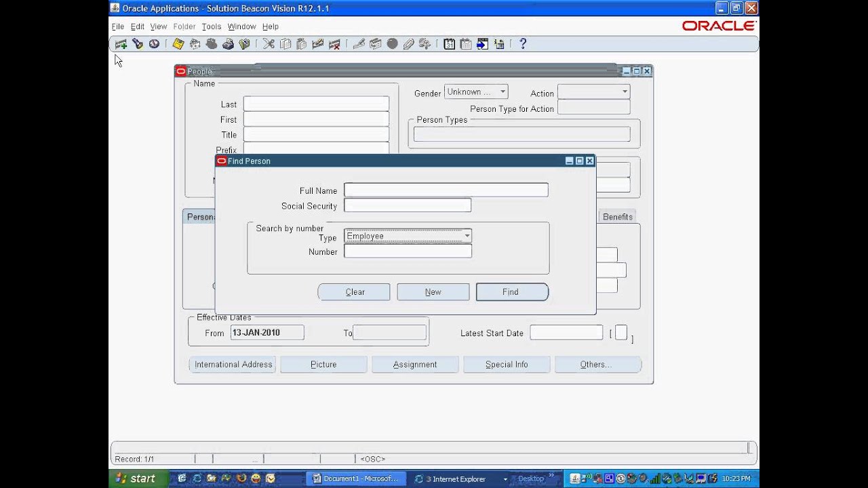This screenshot has height=488, width=868.
Task: Open the Tools menu
Action: pos(212,26)
